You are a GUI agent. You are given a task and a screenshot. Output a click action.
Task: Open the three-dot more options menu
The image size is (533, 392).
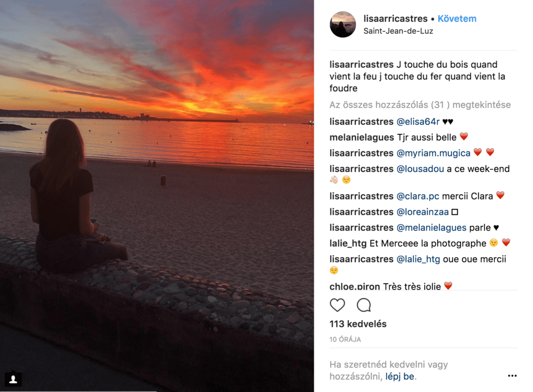(x=512, y=376)
